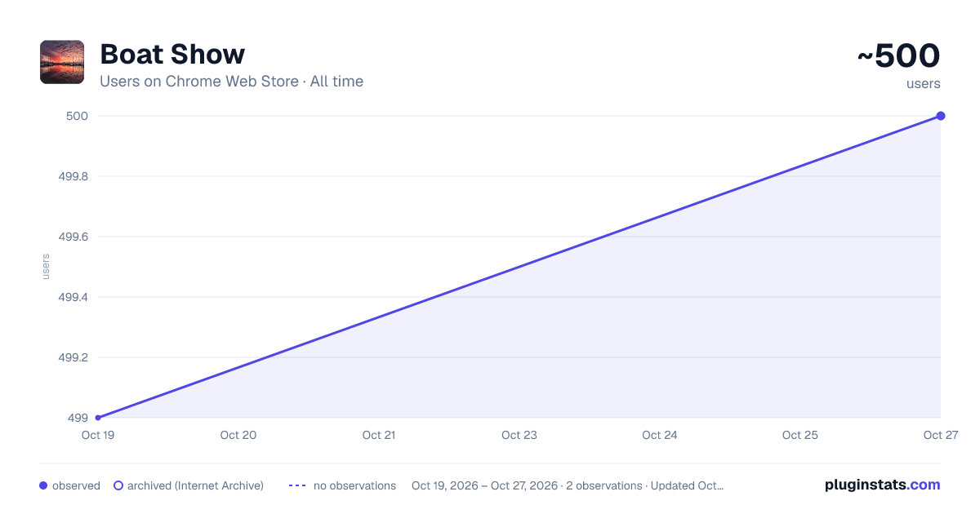Click the x-axis label 'Oct 24'
Viewport: 980px width, 514px height.
tap(660, 435)
